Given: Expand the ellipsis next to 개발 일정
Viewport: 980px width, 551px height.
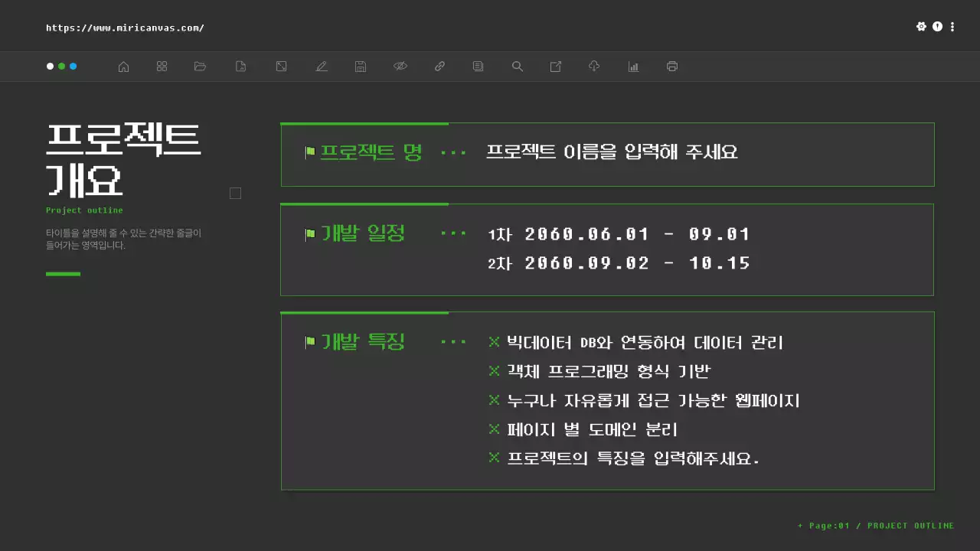Looking at the screenshot, I should coord(453,233).
